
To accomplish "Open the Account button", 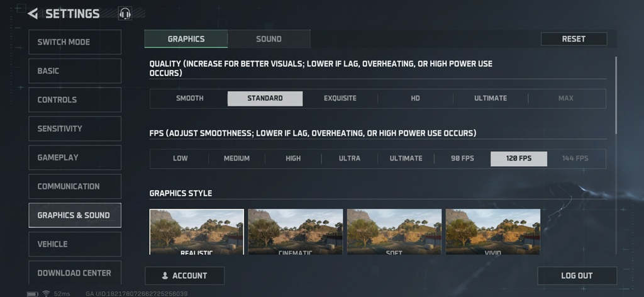I will pos(184,276).
